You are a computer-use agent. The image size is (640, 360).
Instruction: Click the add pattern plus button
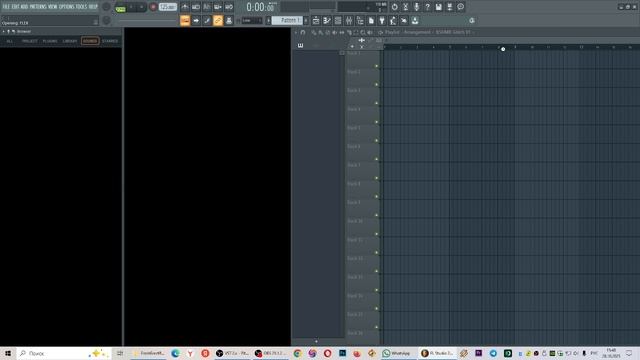click(x=306, y=20)
